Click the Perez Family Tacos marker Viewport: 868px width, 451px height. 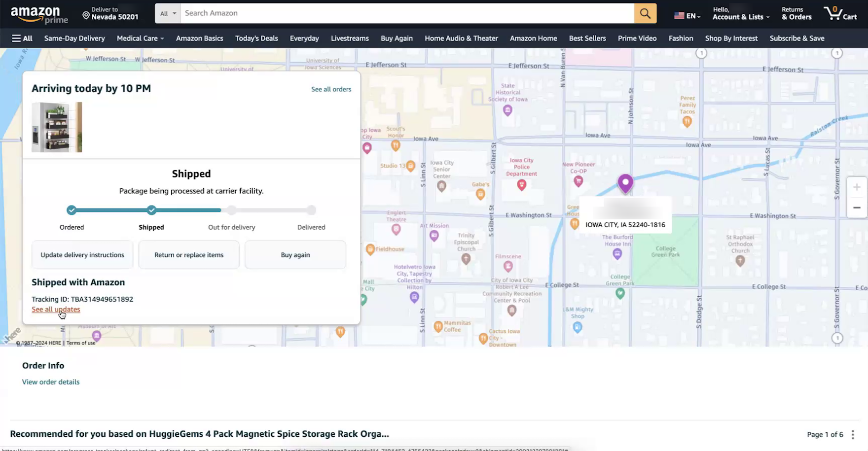coord(687,122)
